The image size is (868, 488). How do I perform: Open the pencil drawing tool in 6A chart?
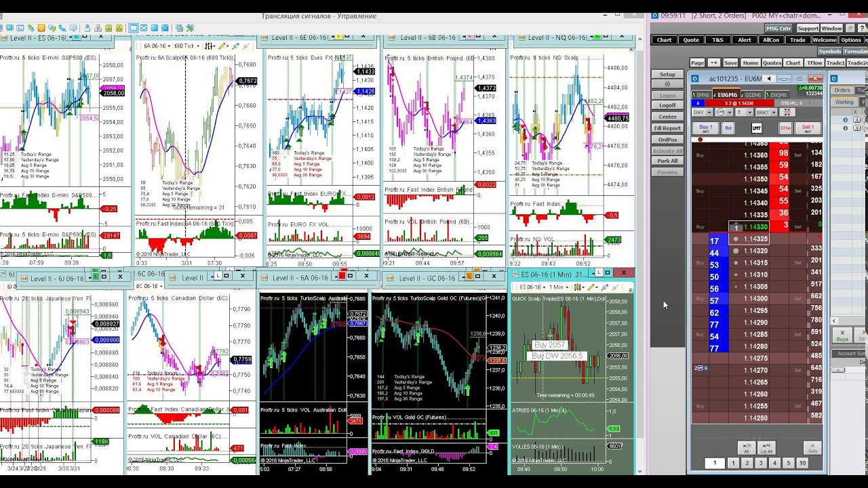(x=222, y=46)
